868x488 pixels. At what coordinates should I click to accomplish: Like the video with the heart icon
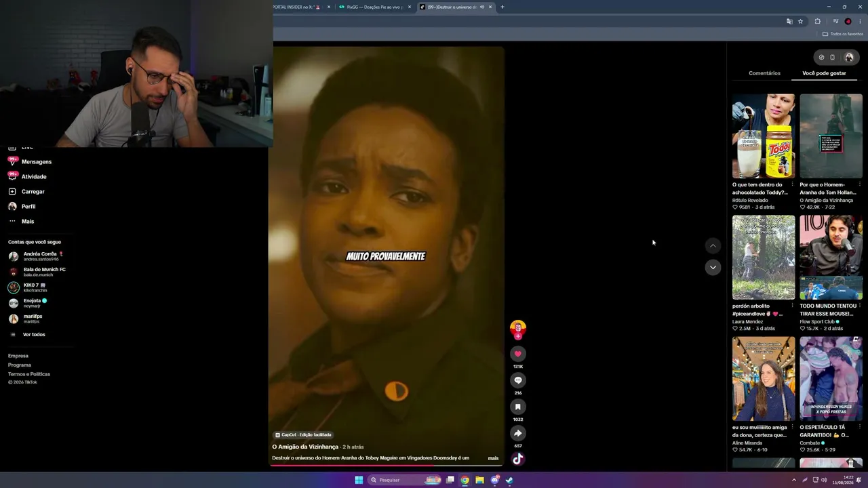[x=517, y=354]
